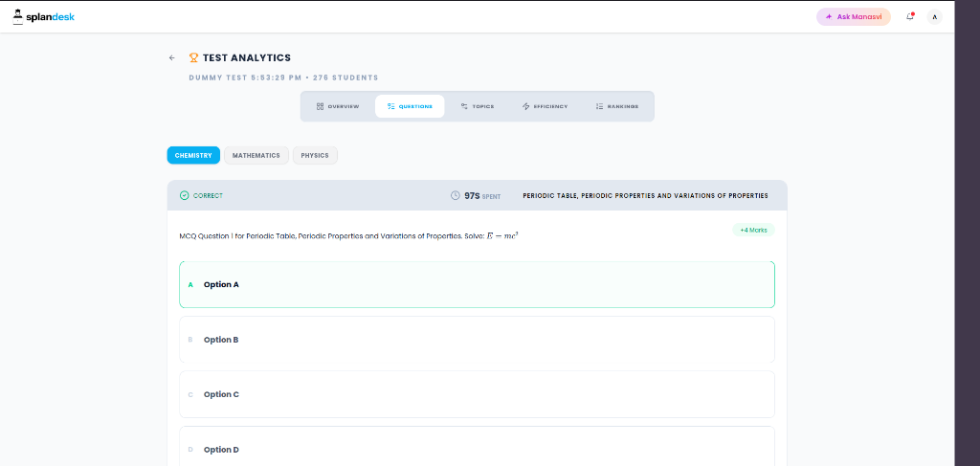Switch to the Rankings tab
Image resolution: width=980 pixels, height=466 pixels.
(x=617, y=106)
